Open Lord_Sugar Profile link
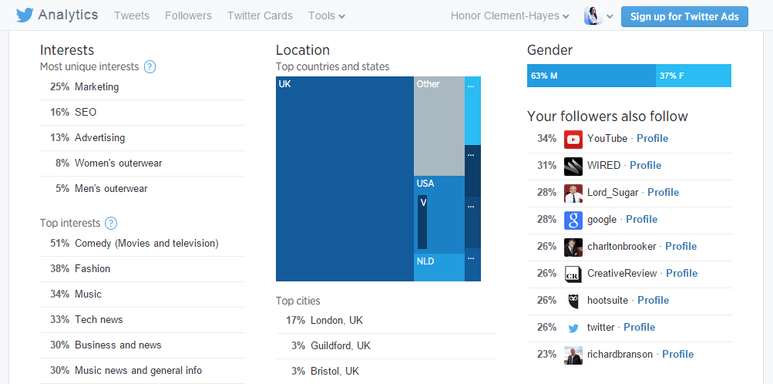773x384 pixels. coord(663,192)
